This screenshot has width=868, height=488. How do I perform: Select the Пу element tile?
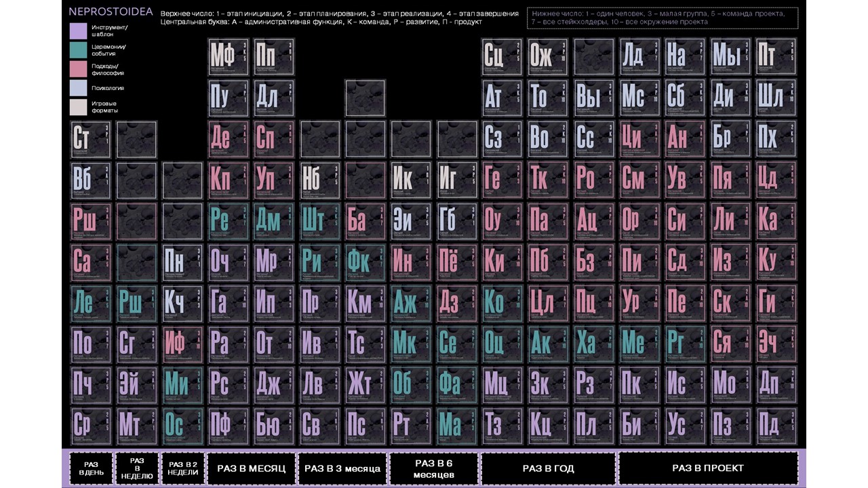click(x=229, y=98)
